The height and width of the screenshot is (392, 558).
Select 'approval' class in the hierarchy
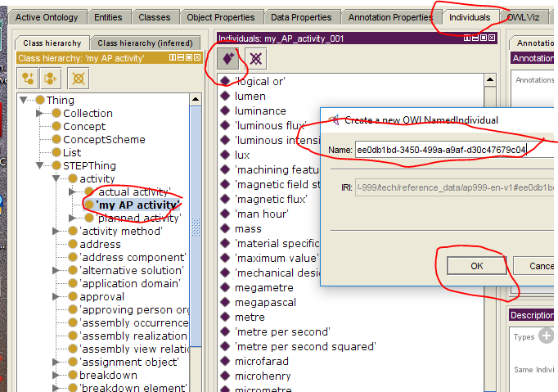(101, 296)
